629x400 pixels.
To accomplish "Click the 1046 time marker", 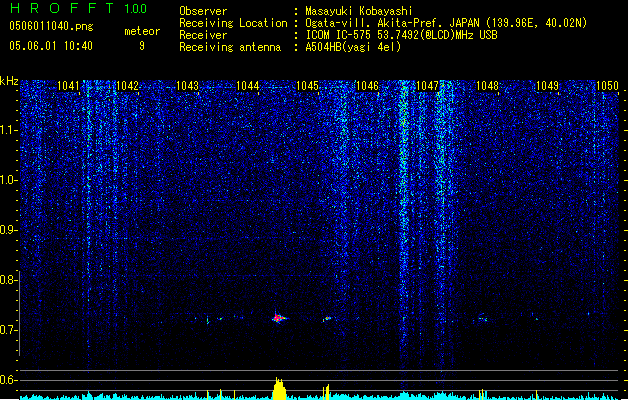I will click(367, 86).
